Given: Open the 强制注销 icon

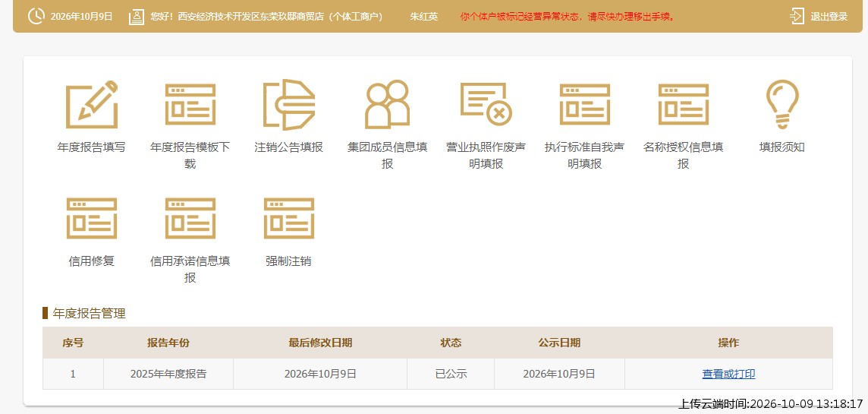Looking at the screenshot, I should pos(288,218).
